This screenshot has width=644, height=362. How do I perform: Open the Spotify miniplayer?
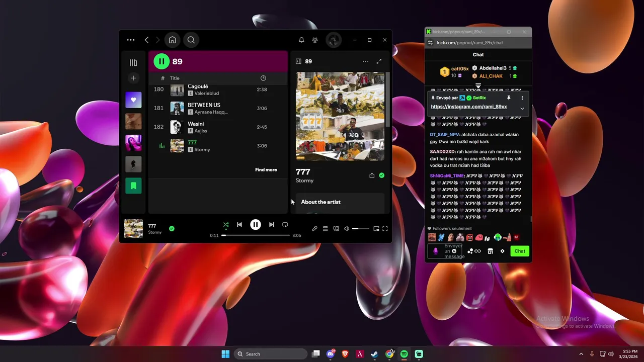[x=376, y=229]
